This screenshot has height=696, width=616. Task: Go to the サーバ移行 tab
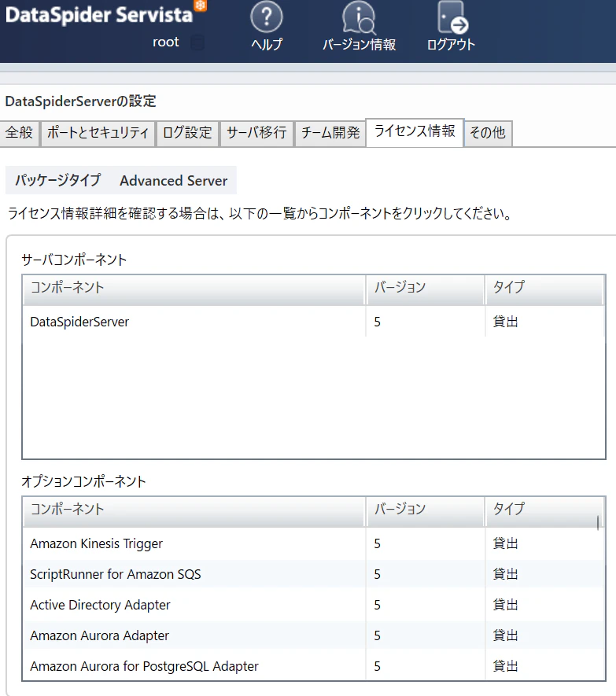[256, 133]
